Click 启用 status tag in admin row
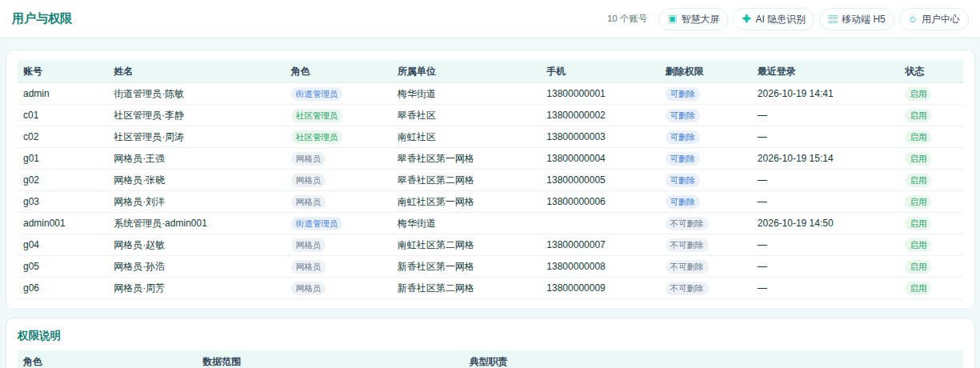This screenshot has width=980, height=368. pyautogui.click(x=918, y=94)
